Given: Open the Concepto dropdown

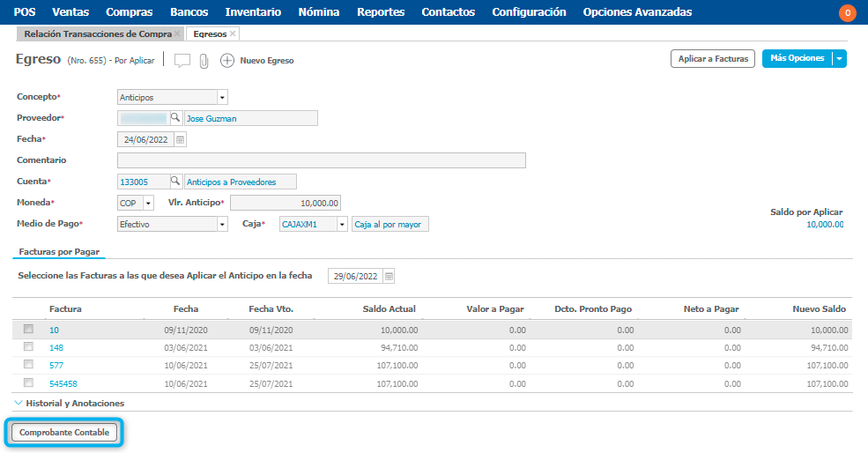Looking at the screenshot, I should [x=222, y=97].
